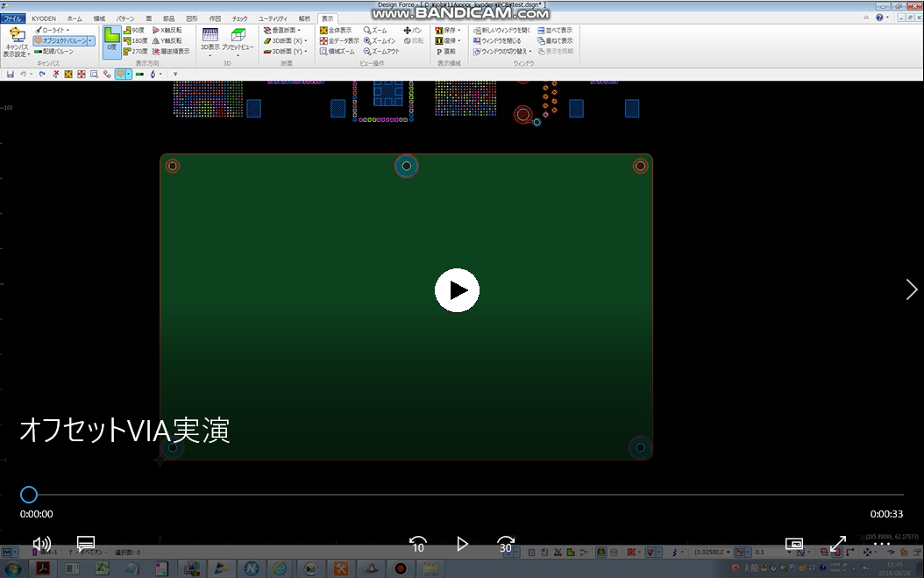Image resolution: width=924 pixels, height=578 pixels.
Task: Click the help question mark icon
Action: 879,18
